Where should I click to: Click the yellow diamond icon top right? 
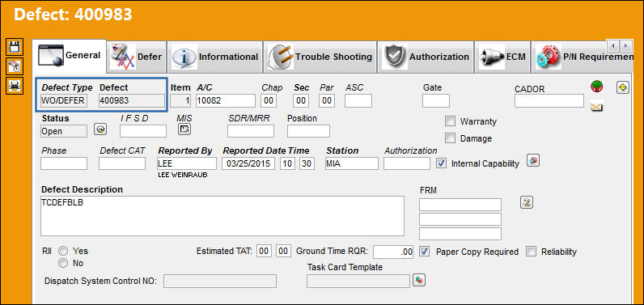click(x=623, y=87)
